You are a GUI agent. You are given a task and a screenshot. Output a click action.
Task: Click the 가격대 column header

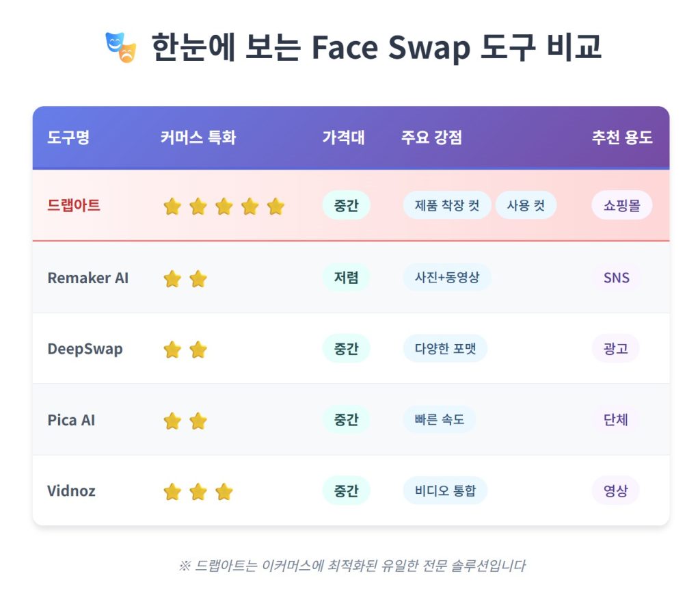(343, 137)
